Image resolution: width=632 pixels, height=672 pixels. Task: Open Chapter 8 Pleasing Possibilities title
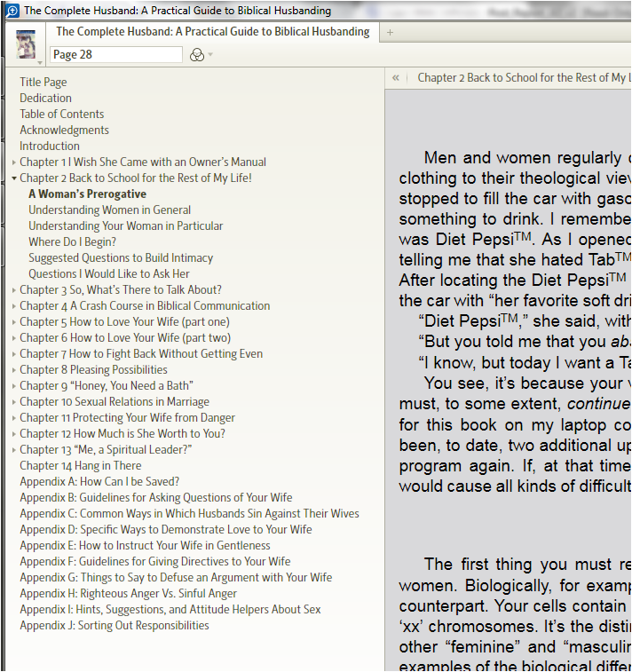pos(93,370)
